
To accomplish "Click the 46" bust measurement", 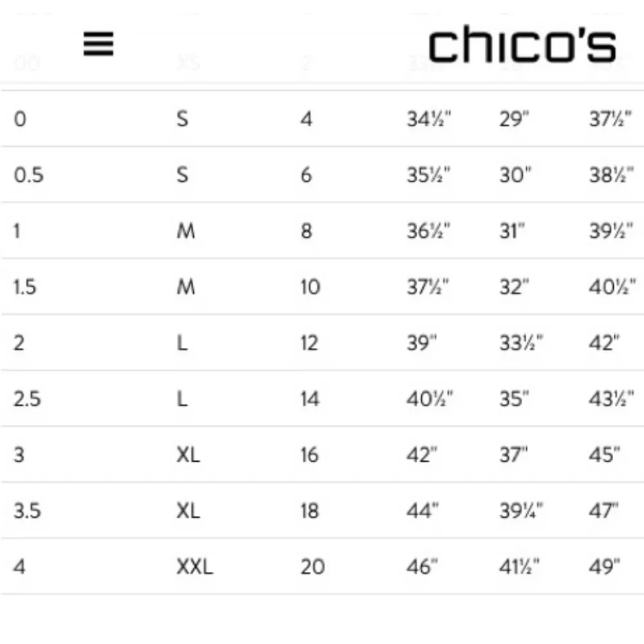I will click(x=422, y=567).
